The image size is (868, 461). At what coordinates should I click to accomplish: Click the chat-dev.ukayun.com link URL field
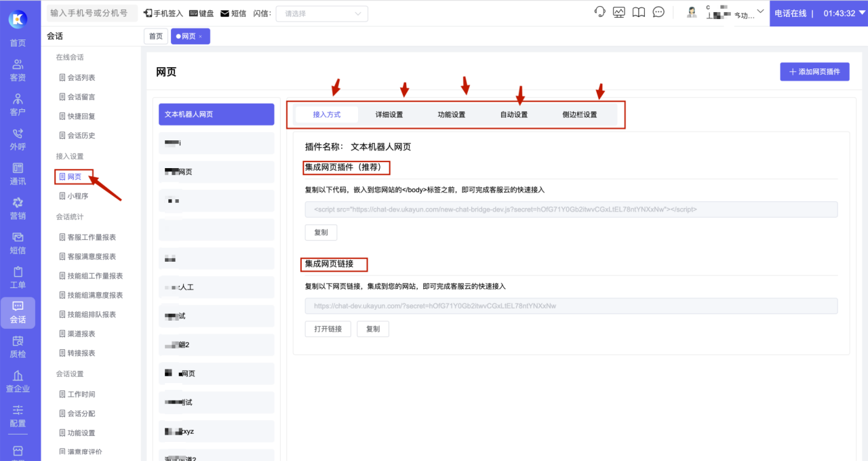(572, 306)
